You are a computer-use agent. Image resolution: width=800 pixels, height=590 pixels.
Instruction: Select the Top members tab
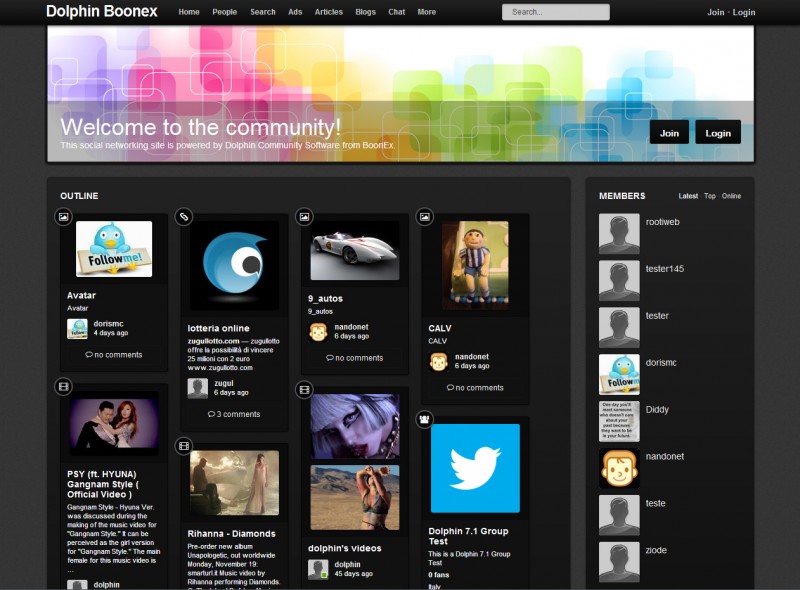710,196
